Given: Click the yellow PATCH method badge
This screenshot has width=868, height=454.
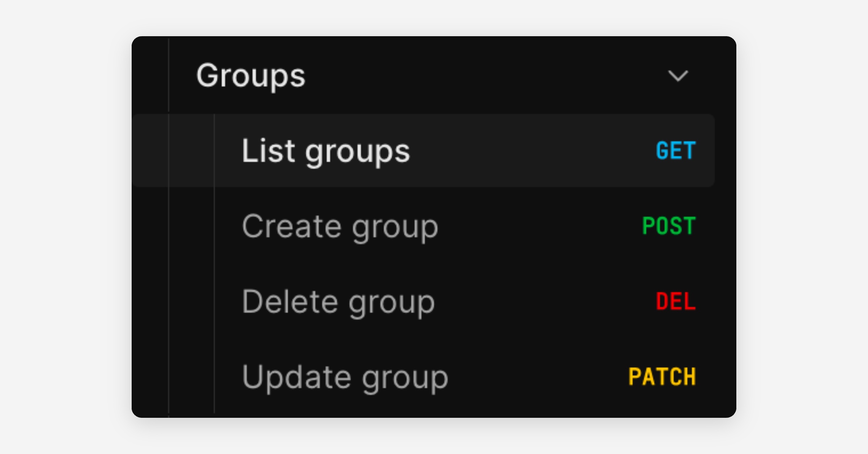Looking at the screenshot, I should pyautogui.click(x=662, y=377).
